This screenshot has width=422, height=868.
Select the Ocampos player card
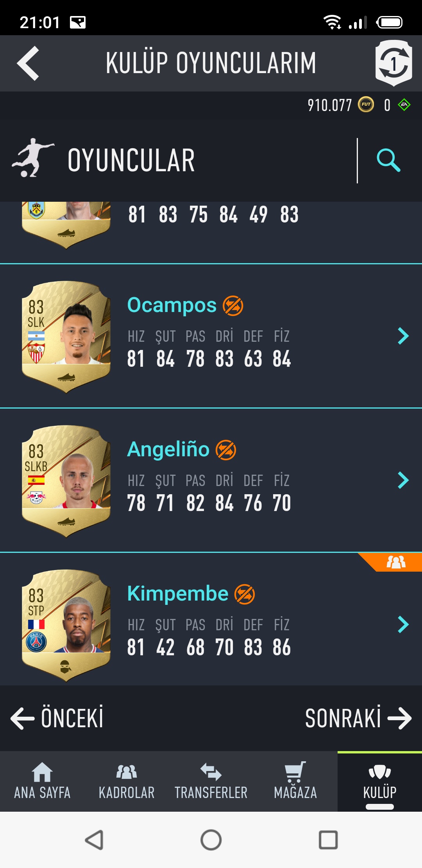(66, 337)
